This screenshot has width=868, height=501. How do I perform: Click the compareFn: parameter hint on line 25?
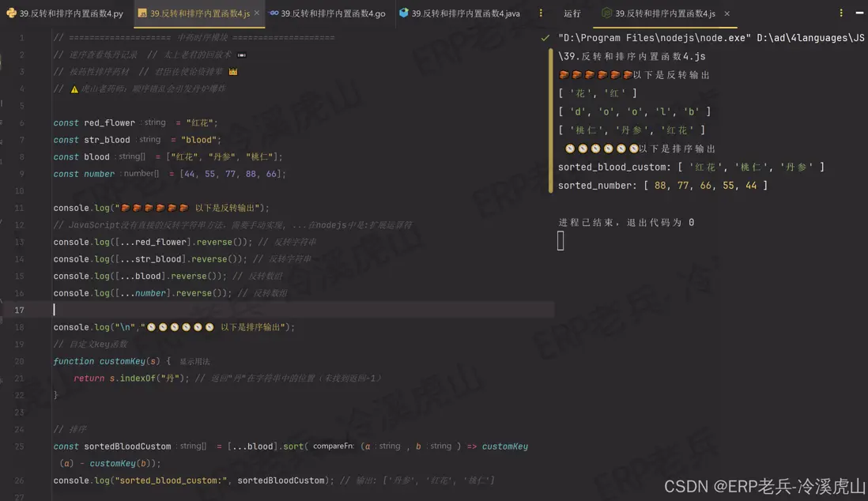(334, 446)
